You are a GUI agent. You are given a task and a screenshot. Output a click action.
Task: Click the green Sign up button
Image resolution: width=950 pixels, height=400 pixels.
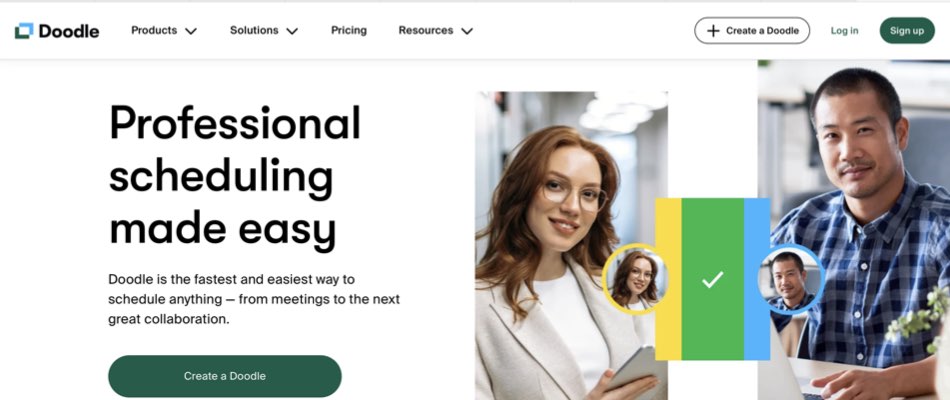(x=907, y=30)
